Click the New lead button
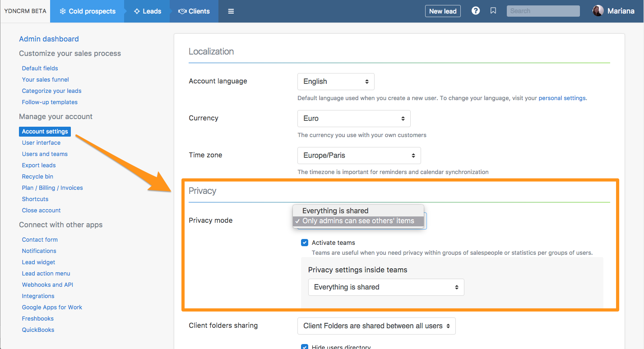Screen dimensions: 644x349 (x=443, y=11)
